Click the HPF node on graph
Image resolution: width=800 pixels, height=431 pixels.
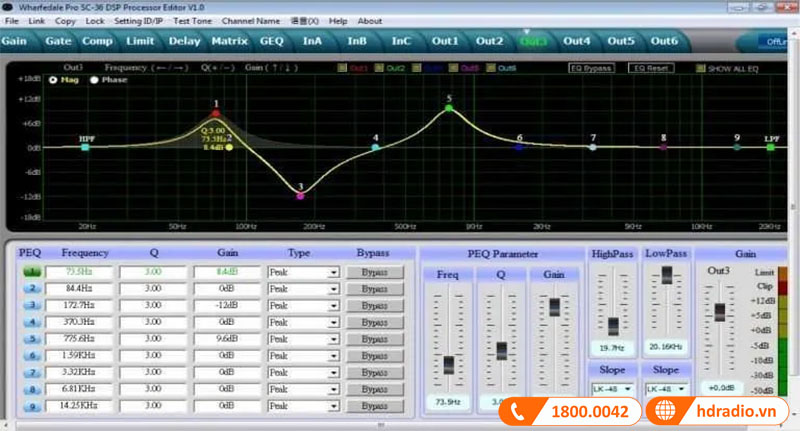(86, 147)
